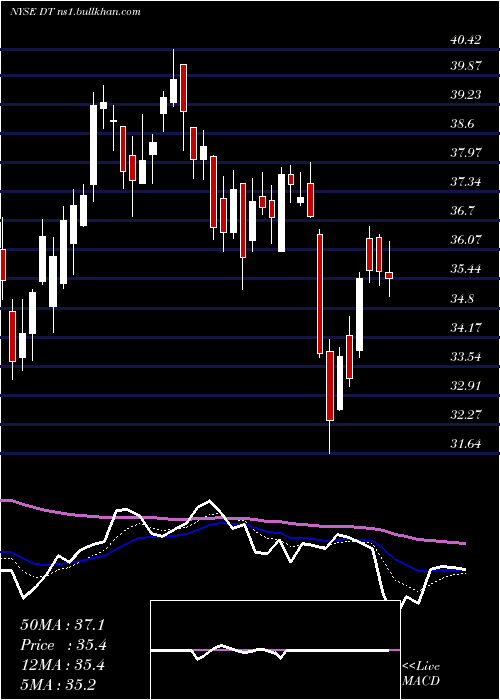Click the 12MA : 35.4 readout
Viewport: 500px width, 700px height.
pos(62,665)
